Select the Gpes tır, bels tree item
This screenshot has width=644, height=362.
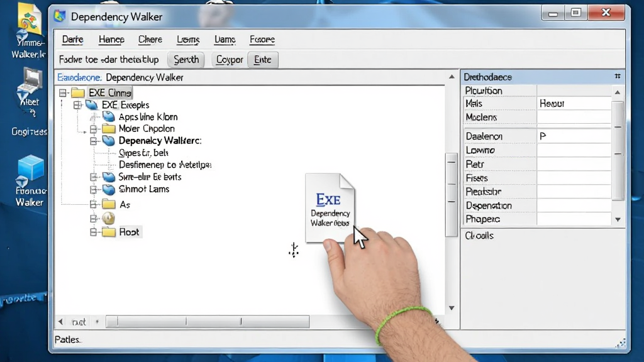(x=143, y=153)
